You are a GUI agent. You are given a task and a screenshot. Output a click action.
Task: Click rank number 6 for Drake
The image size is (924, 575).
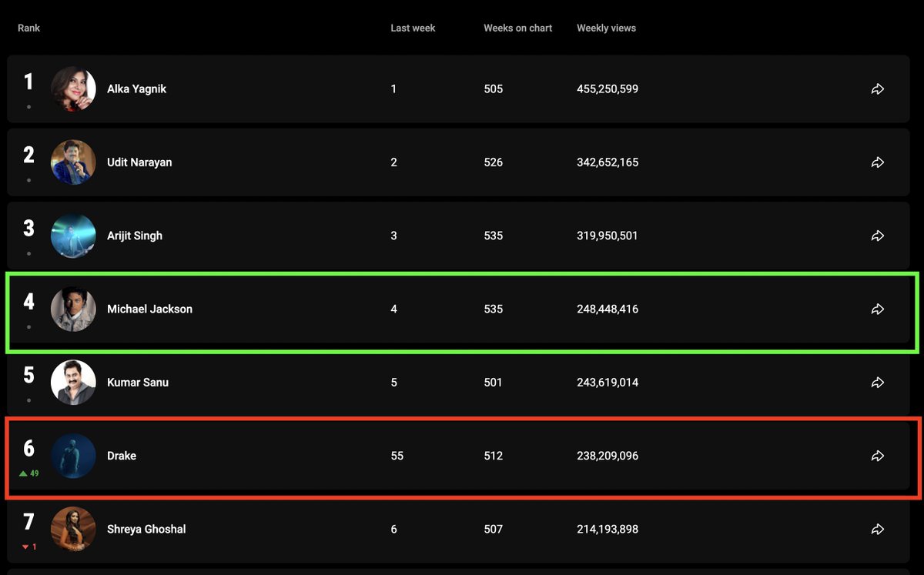[28, 448]
